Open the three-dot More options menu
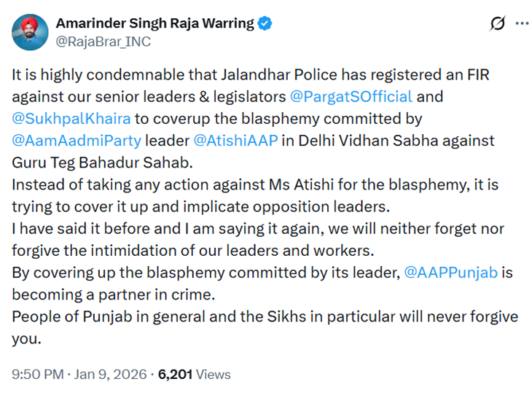Image resolution: width=532 pixels, height=398 pixels. [522, 23]
